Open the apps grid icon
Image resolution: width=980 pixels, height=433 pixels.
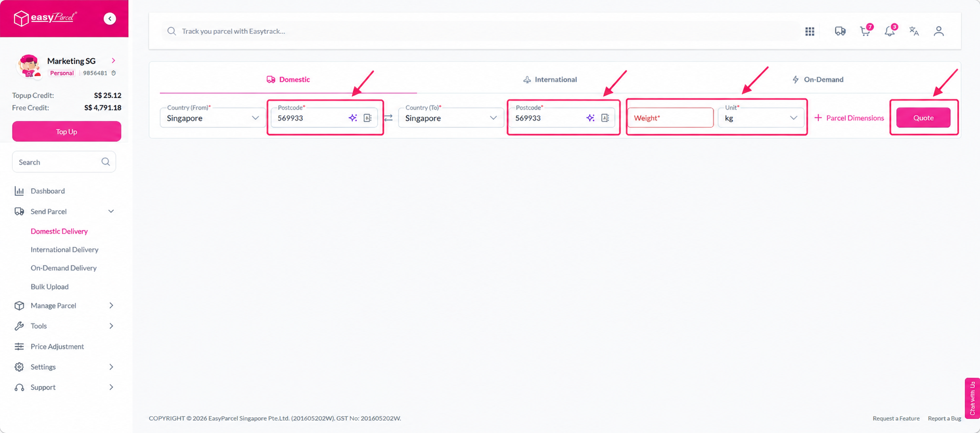click(x=810, y=32)
